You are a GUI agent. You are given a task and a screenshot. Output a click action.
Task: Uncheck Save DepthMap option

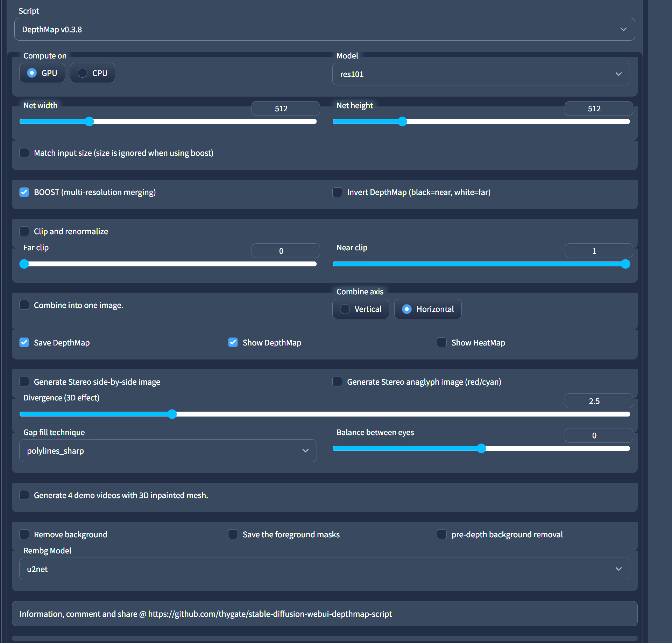pos(24,343)
